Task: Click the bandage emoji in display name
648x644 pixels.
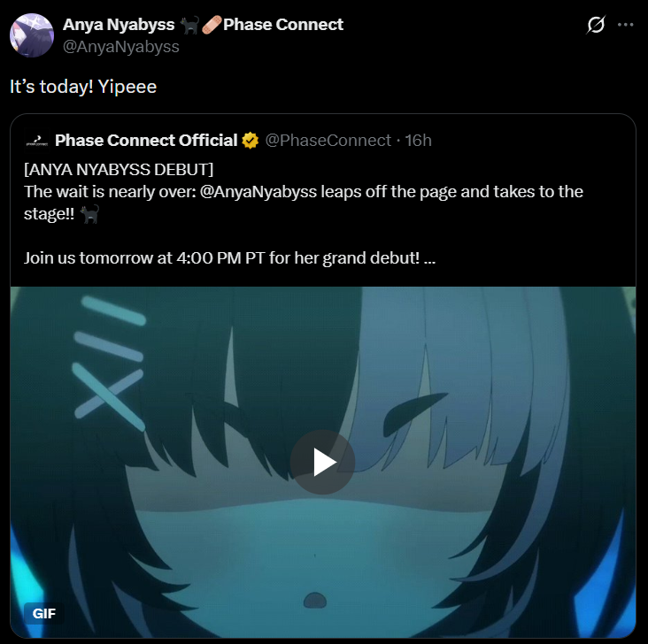Action: click(212, 25)
